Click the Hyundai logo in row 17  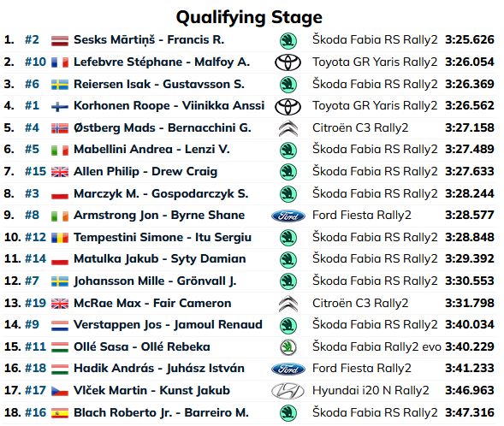click(288, 391)
